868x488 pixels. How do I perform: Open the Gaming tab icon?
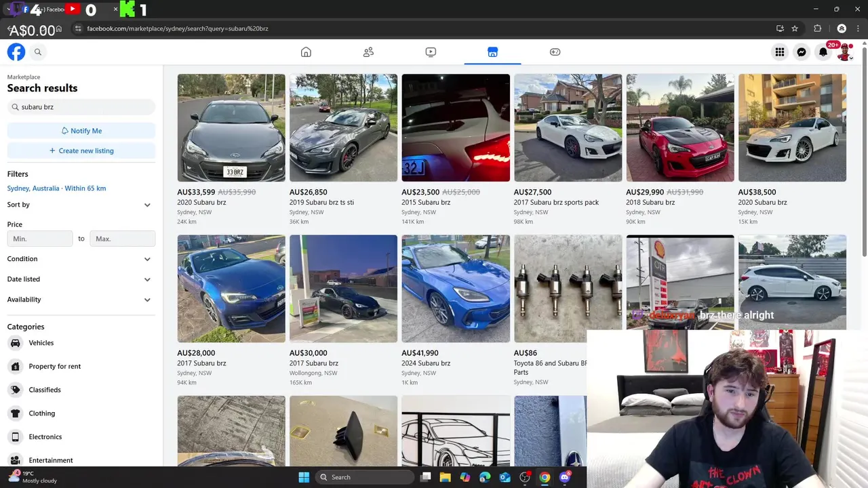click(x=555, y=52)
